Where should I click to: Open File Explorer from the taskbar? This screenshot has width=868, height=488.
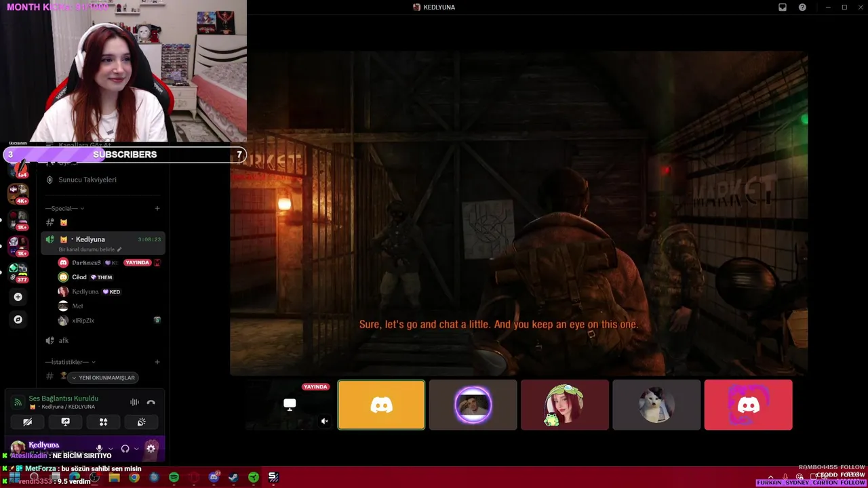pos(114,478)
